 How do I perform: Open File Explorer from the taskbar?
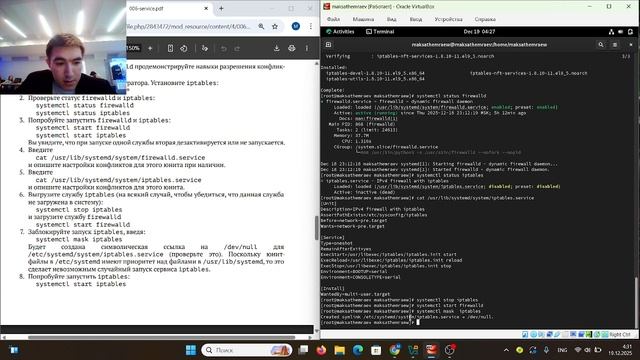tap(340, 350)
